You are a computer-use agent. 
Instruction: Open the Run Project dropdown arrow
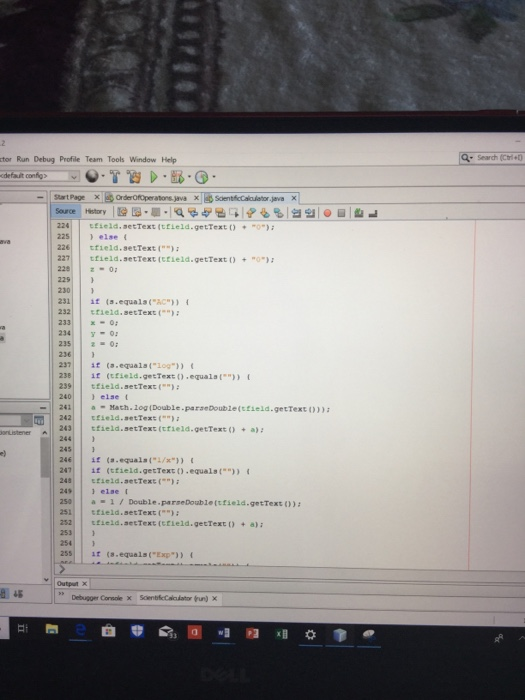click(x=164, y=177)
